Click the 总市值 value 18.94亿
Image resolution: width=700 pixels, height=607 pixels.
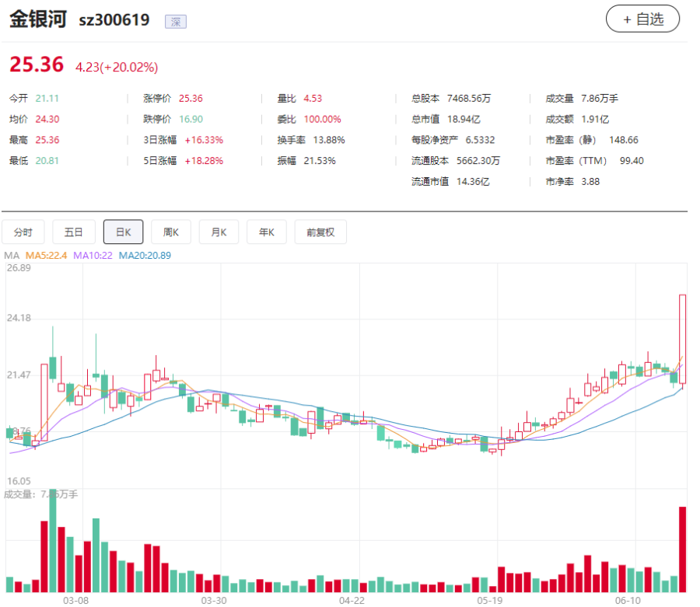(464, 120)
